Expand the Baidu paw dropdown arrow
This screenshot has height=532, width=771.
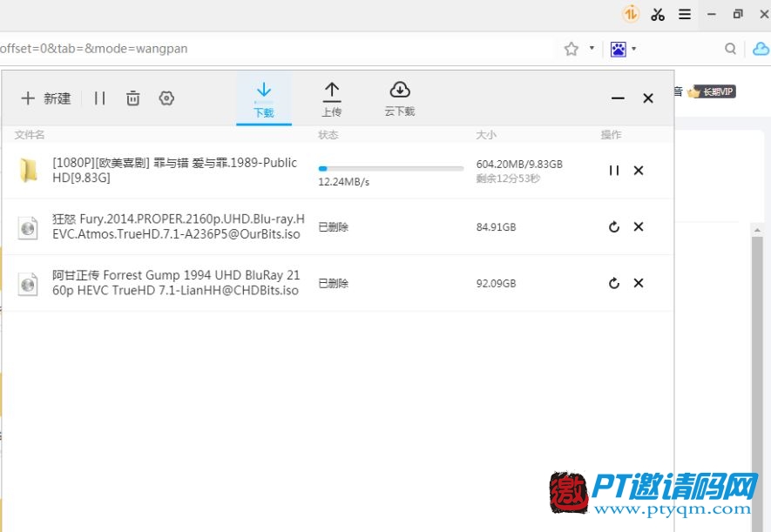point(634,48)
